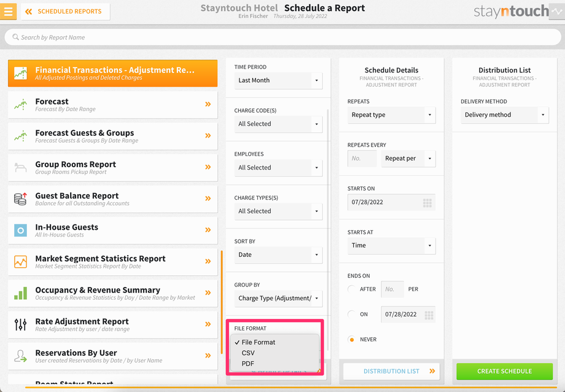Click the In-House Guests blue square icon
Screen dimensions: 565x392
coord(20,230)
